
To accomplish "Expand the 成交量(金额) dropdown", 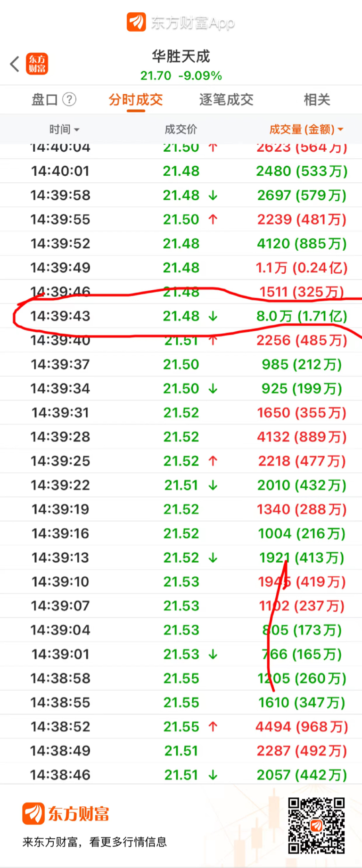I will click(x=306, y=129).
